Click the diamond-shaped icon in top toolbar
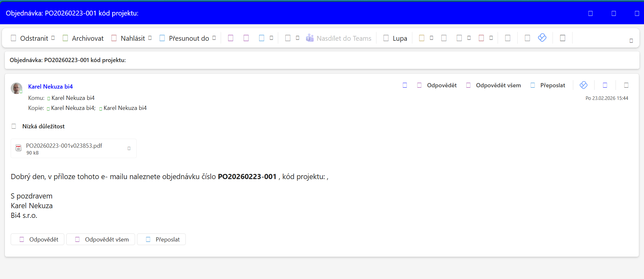This screenshot has height=279, width=644. click(542, 38)
